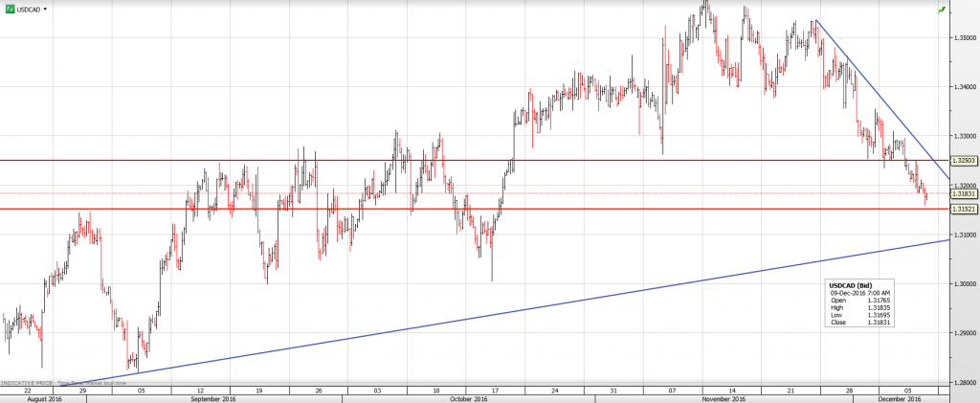980x403 pixels.
Task: Click the USDCAD symbol label
Action: (30, 8)
